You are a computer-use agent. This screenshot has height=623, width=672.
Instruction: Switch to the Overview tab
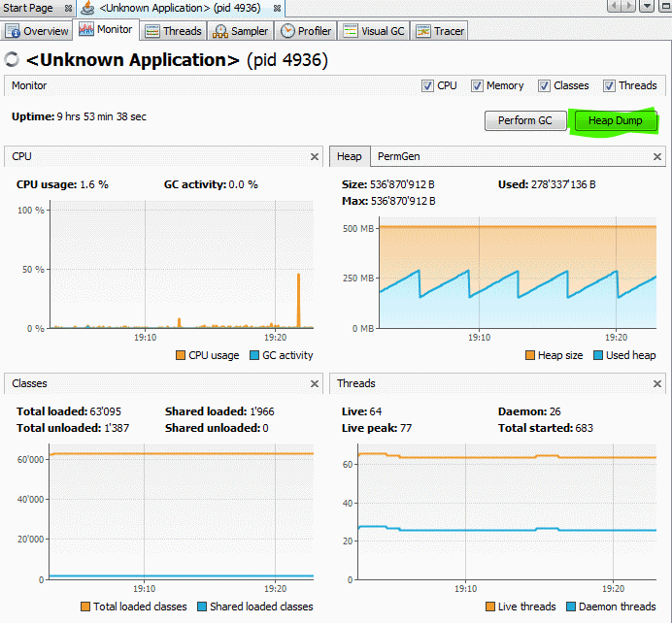point(37,31)
